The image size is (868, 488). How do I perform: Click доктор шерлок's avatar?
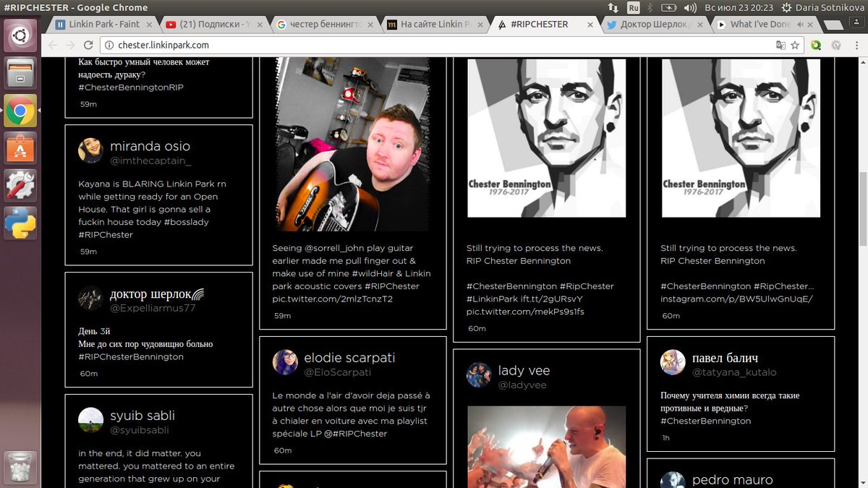[x=90, y=298]
